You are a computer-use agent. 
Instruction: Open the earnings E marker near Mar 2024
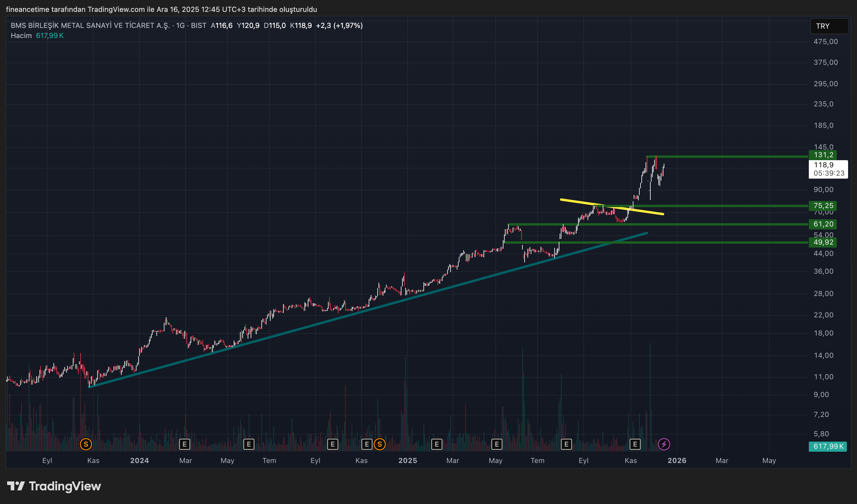(x=184, y=444)
